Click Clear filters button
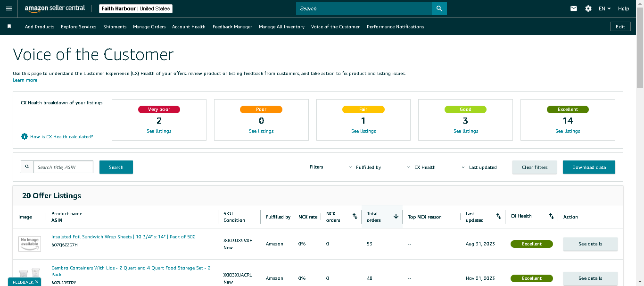 (535, 167)
